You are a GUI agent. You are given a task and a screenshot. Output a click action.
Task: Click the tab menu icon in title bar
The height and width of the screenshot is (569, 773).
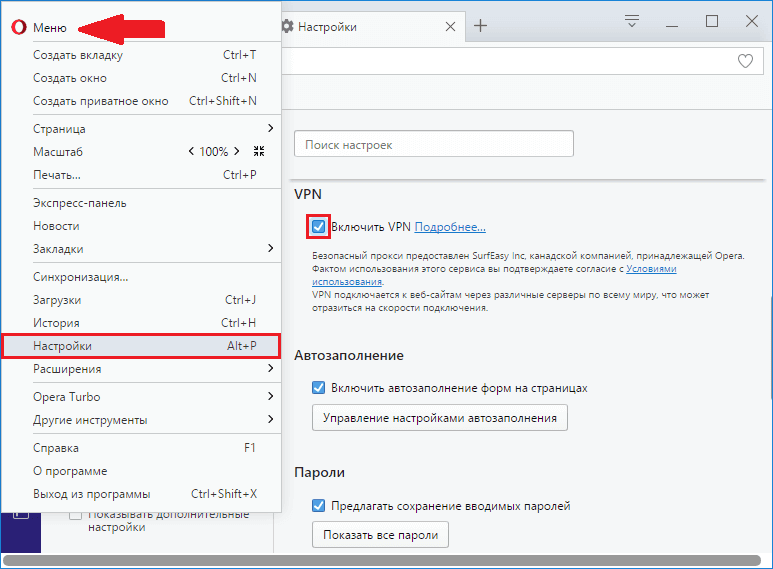pos(632,21)
